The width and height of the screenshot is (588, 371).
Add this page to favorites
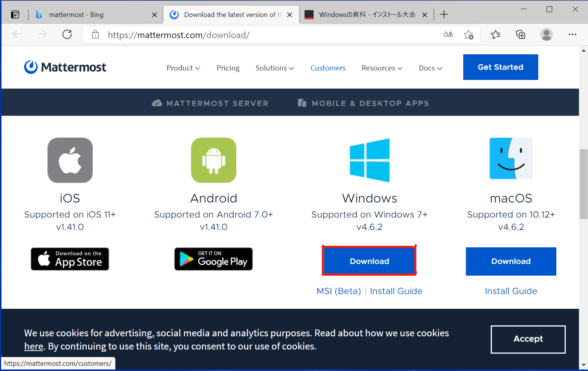(x=469, y=35)
